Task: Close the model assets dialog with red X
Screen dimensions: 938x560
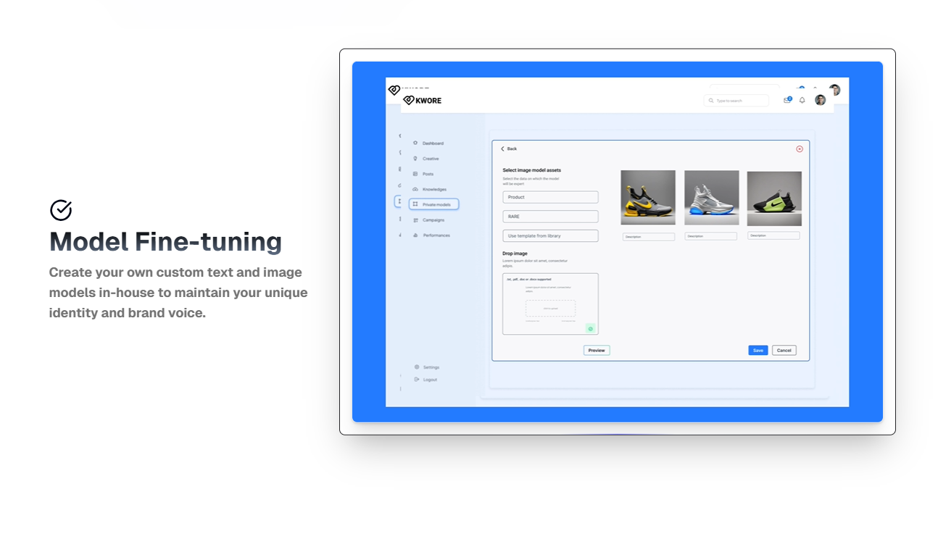Action: (x=800, y=149)
